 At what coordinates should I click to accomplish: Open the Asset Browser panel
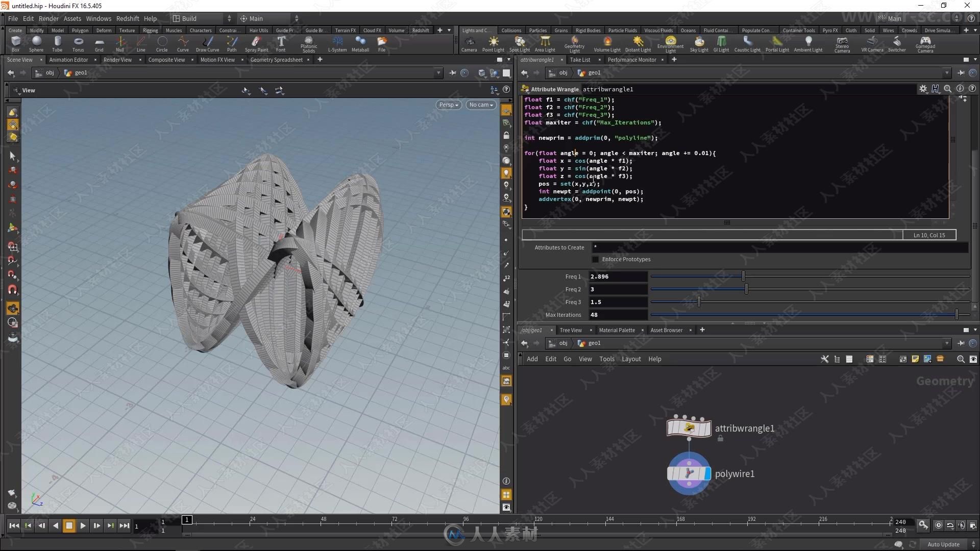666,330
